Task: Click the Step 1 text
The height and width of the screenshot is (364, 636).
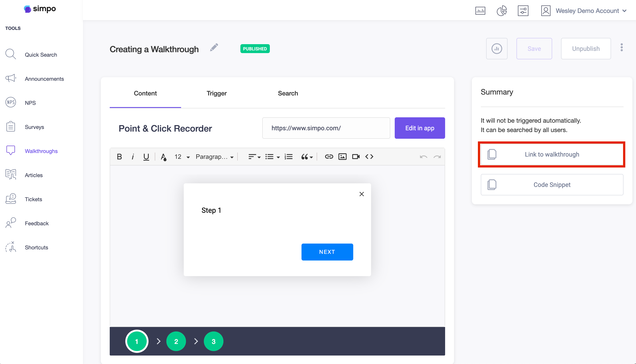Action: pos(211,210)
